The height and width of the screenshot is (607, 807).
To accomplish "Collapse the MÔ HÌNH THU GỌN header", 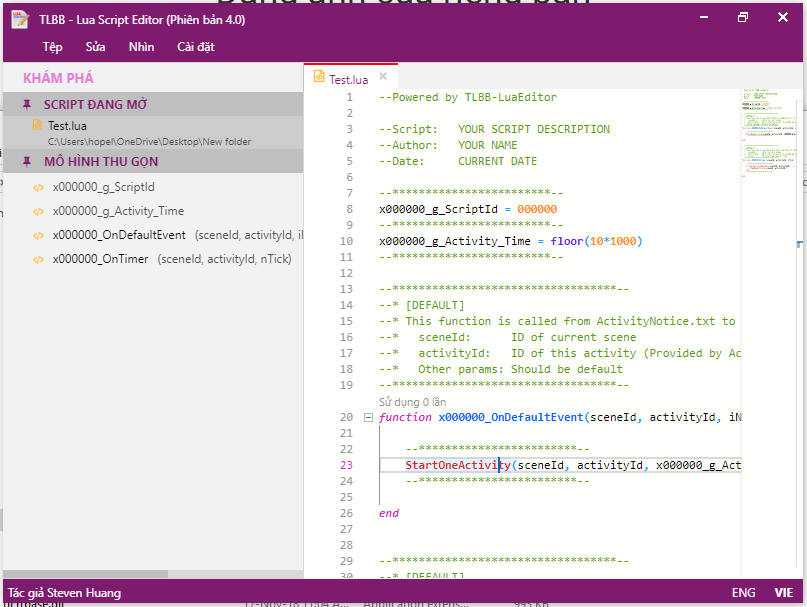I will point(153,161).
